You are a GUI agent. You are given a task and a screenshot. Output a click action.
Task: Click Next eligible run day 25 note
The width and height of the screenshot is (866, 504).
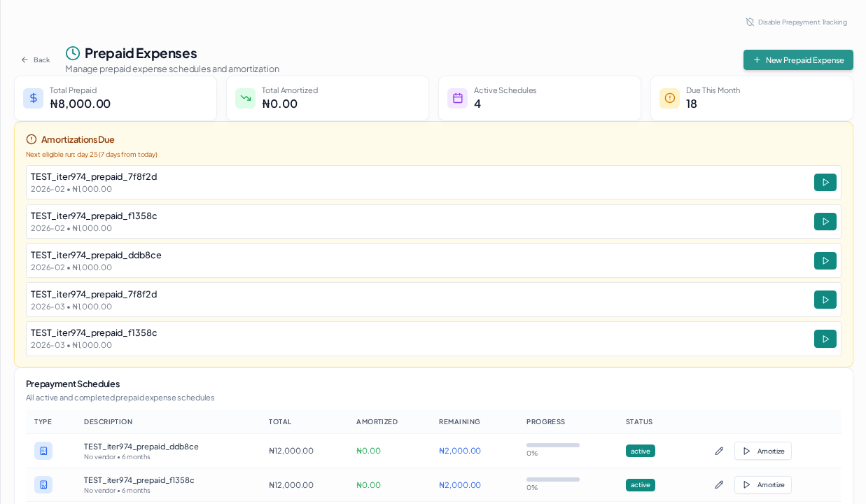pos(92,155)
